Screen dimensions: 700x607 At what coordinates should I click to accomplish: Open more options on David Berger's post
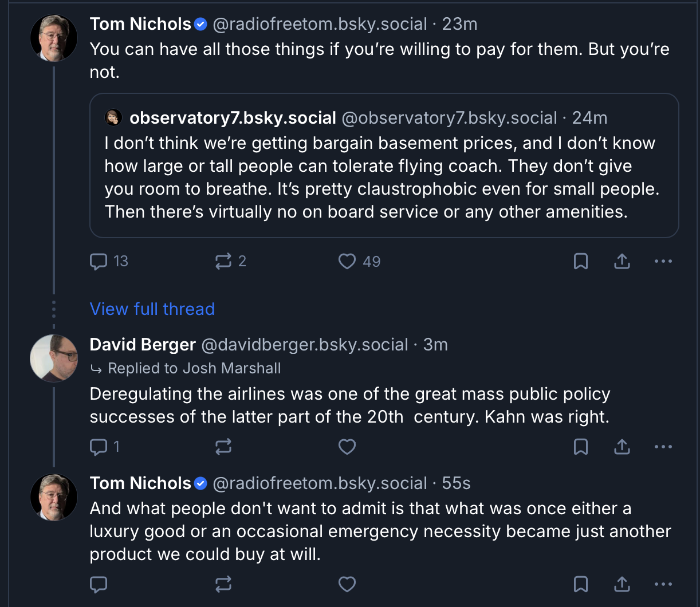click(x=663, y=447)
